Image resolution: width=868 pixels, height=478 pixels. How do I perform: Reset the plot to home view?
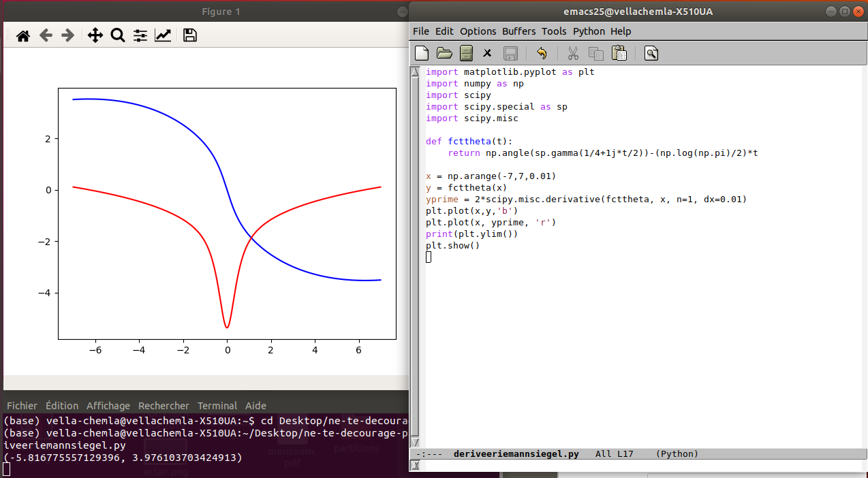23,35
